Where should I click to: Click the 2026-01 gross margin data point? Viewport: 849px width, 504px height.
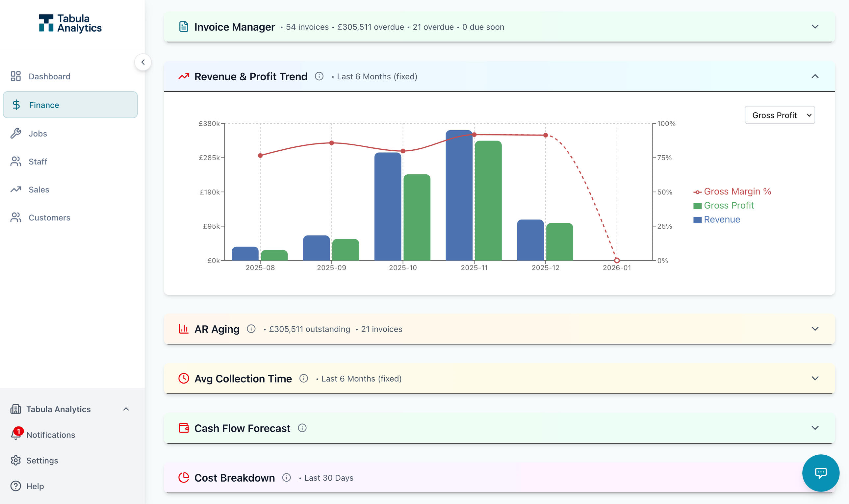pyautogui.click(x=617, y=261)
